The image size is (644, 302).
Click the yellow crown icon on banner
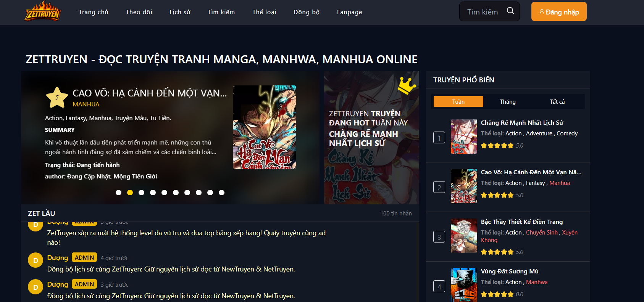coord(406,85)
